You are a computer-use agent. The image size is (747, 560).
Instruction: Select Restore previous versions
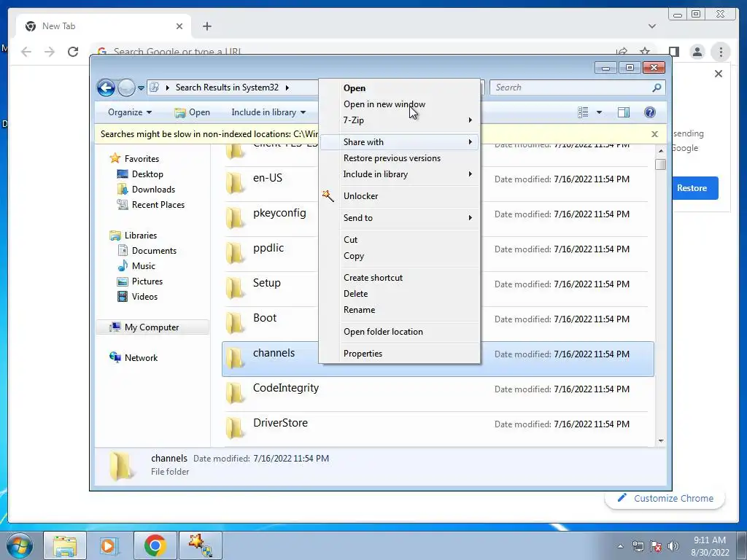tap(400, 158)
